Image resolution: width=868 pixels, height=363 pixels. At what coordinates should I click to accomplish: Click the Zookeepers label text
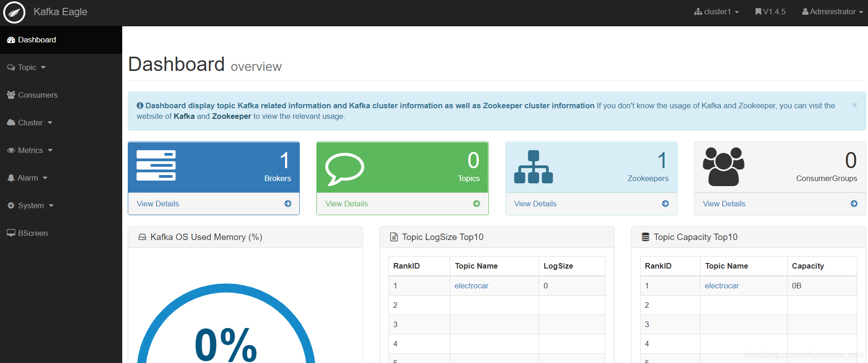click(x=648, y=178)
